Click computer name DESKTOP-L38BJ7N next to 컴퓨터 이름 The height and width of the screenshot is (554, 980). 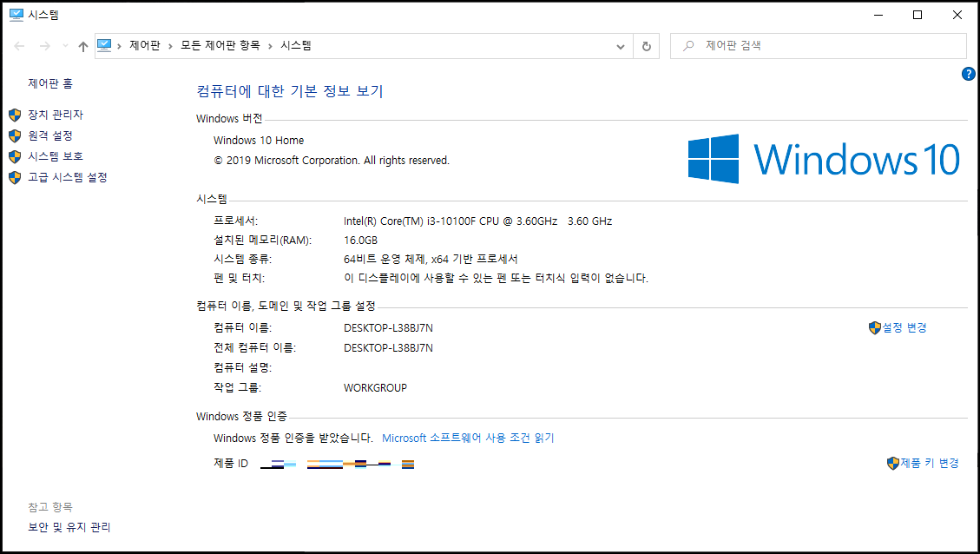(x=388, y=327)
